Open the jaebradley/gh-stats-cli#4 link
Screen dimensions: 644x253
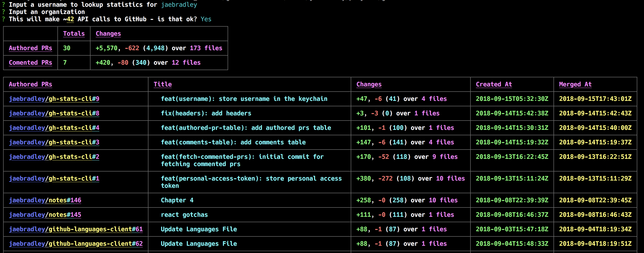pos(54,128)
